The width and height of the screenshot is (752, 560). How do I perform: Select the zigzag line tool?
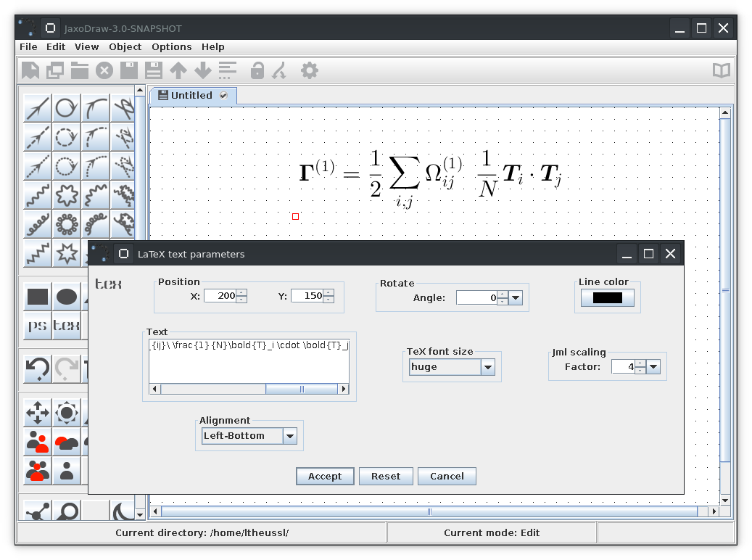(38, 253)
